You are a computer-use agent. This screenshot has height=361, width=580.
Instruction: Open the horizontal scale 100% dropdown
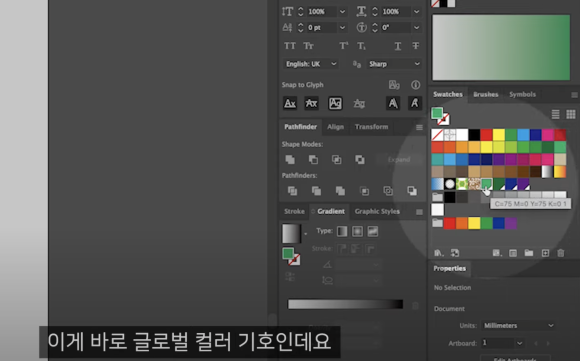click(417, 12)
